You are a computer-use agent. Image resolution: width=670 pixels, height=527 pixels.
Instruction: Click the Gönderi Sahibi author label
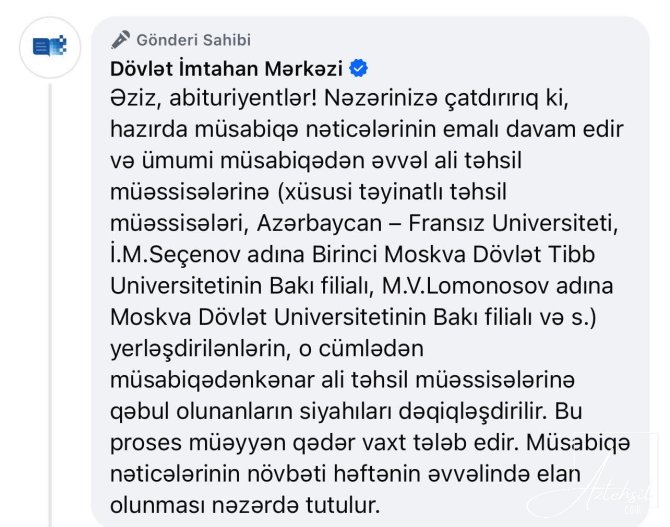194,40
